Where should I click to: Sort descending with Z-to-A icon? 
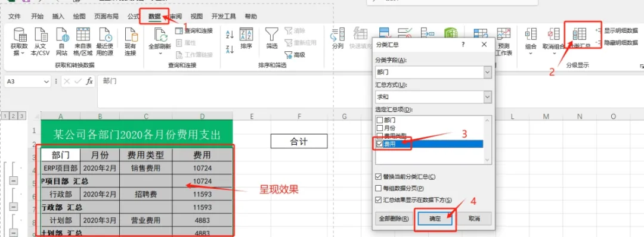(230, 49)
